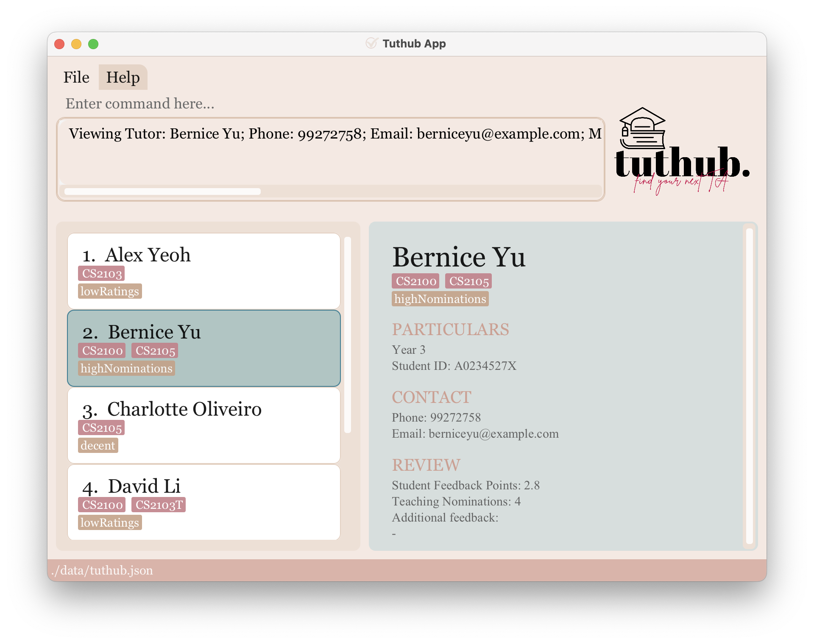814x644 pixels.
Task: Click the Viewing Tutor result message
Action: tap(335, 134)
